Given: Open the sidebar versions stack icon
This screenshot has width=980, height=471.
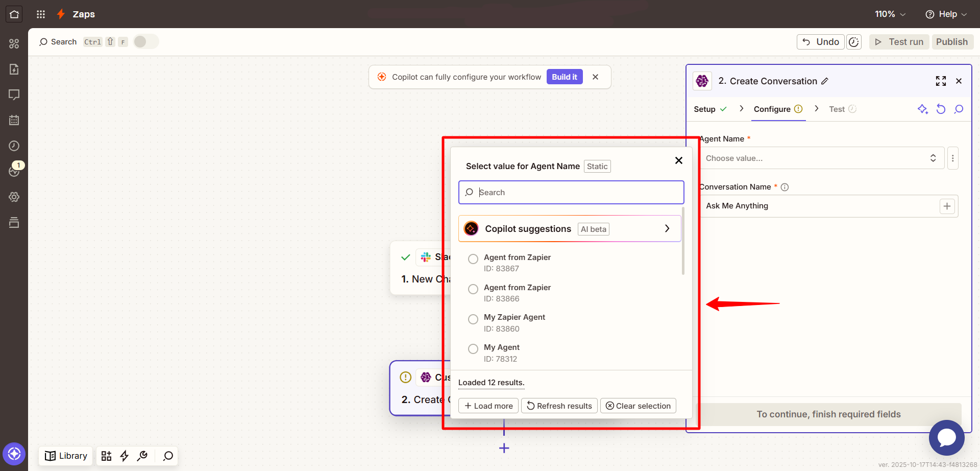Looking at the screenshot, I should pos(14,223).
